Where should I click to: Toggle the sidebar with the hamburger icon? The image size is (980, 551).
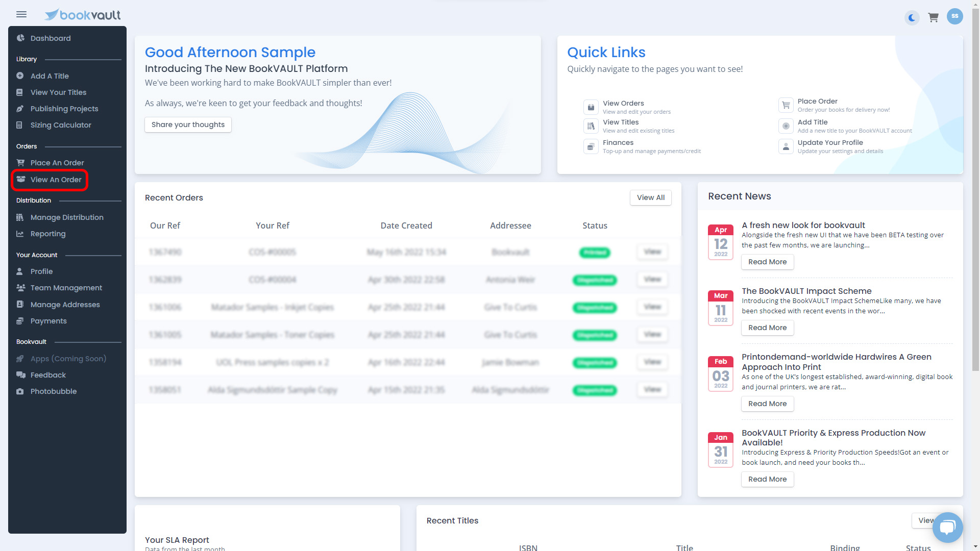pyautogui.click(x=21, y=14)
